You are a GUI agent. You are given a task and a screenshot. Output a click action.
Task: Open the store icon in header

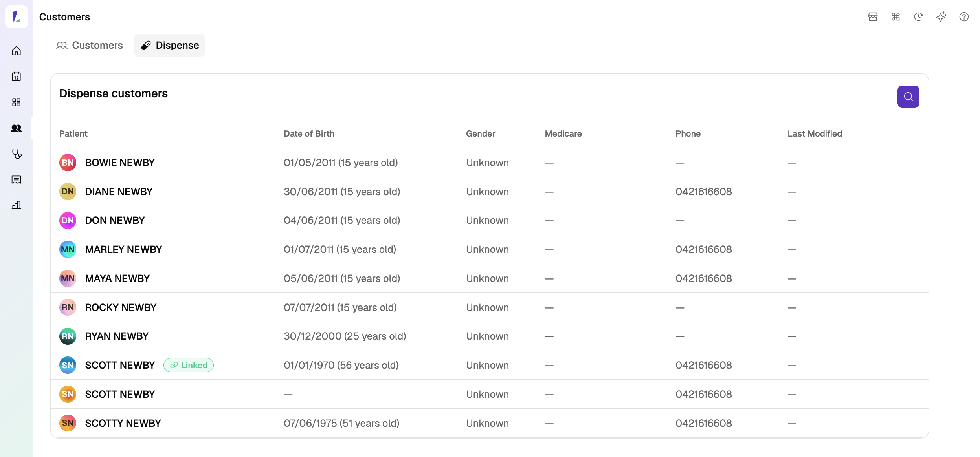[x=873, y=17]
